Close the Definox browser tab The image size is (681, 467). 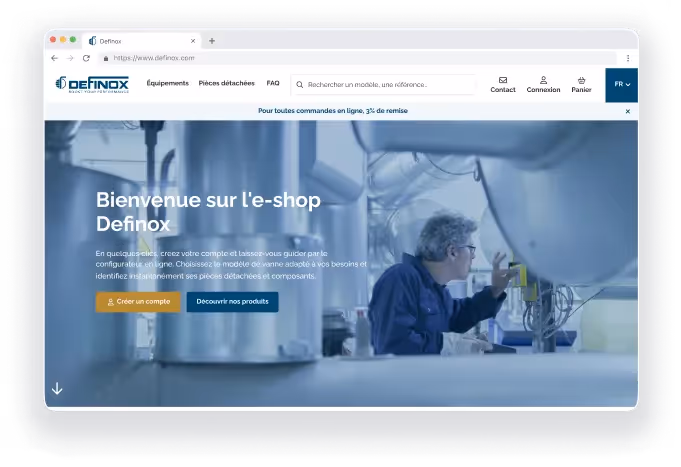coord(193,41)
